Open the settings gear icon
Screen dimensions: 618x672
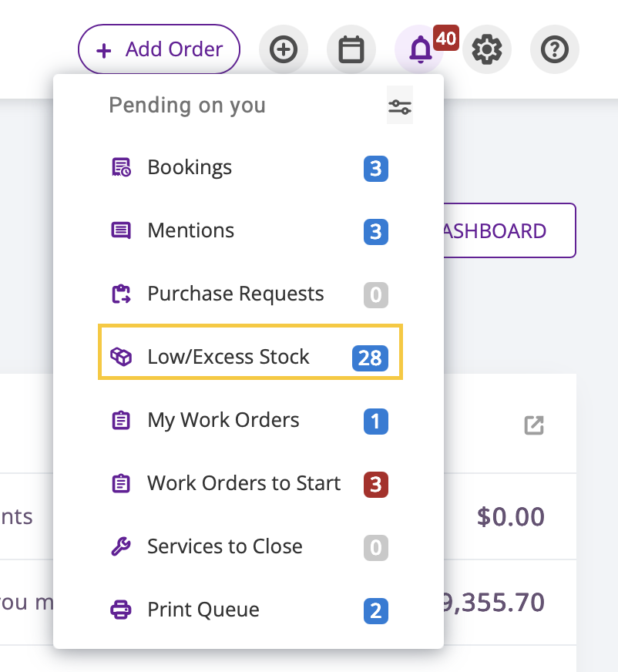pos(487,49)
